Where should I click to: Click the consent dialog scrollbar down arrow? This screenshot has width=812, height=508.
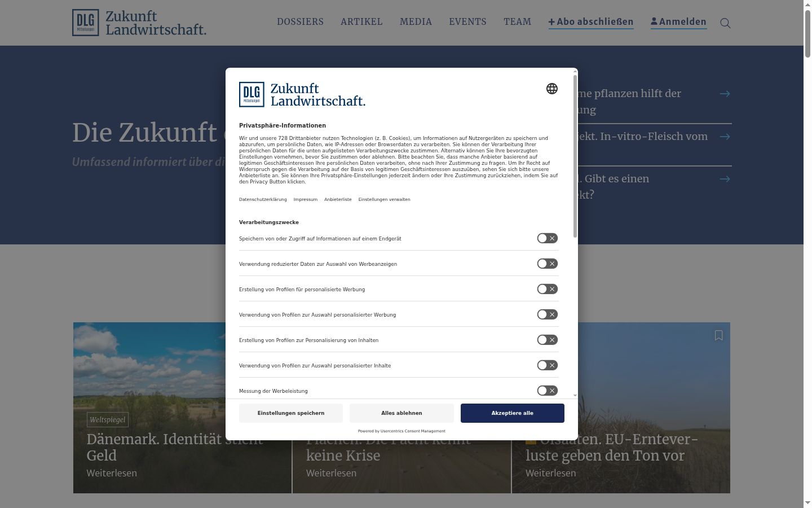[575, 395]
